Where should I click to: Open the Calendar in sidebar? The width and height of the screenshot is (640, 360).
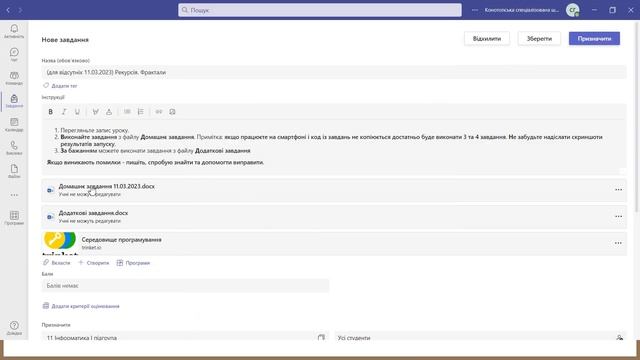tap(14, 124)
